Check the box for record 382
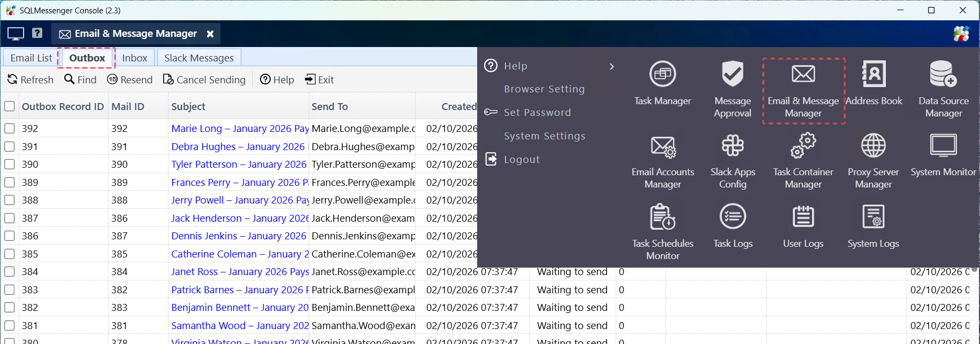The image size is (980, 344). click(x=9, y=307)
